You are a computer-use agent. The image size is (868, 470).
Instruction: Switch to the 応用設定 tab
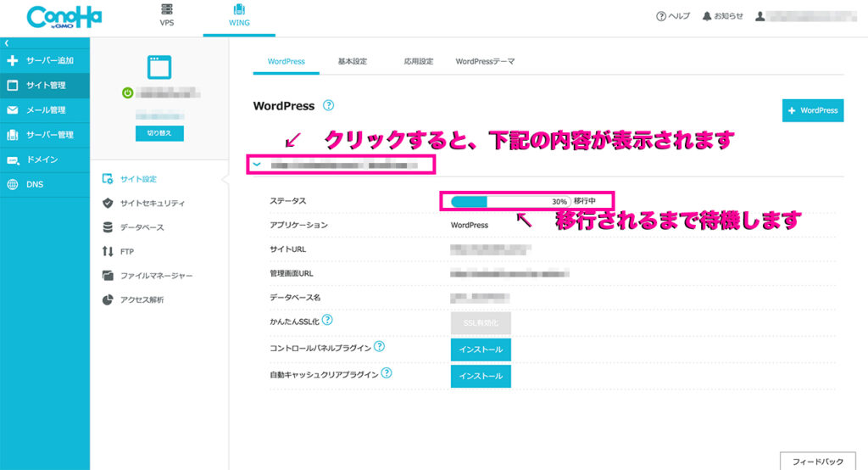pyautogui.click(x=419, y=62)
